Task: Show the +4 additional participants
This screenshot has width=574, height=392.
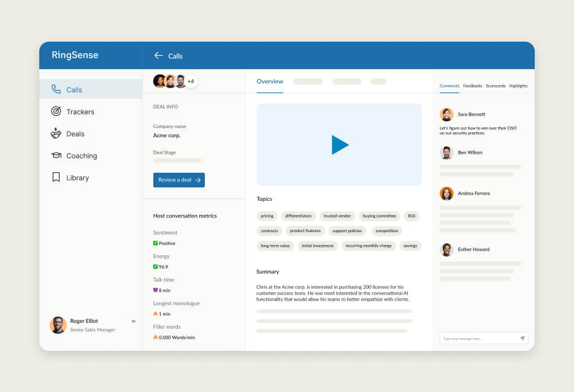Action: (191, 81)
